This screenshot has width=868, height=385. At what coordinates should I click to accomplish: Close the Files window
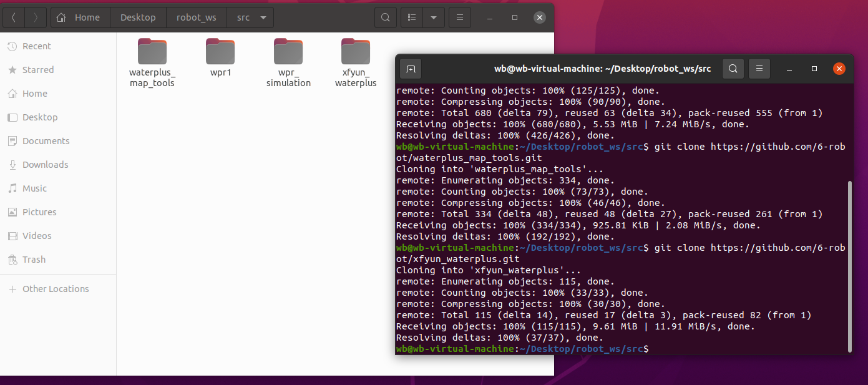pos(540,17)
